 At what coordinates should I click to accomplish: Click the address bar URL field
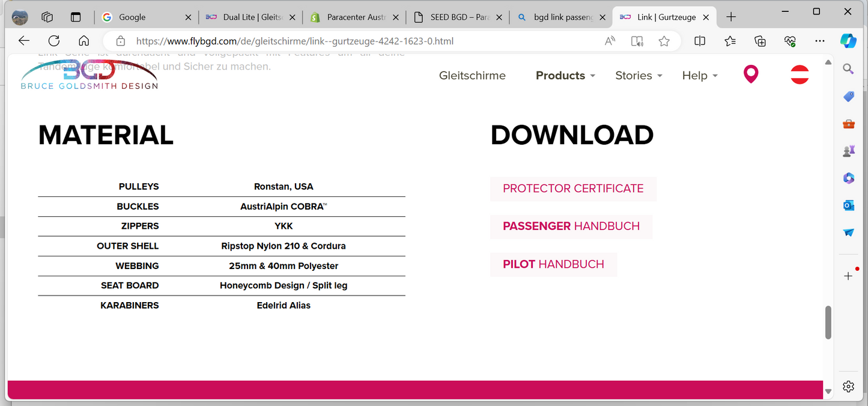pyautogui.click(x=360, y=41)
